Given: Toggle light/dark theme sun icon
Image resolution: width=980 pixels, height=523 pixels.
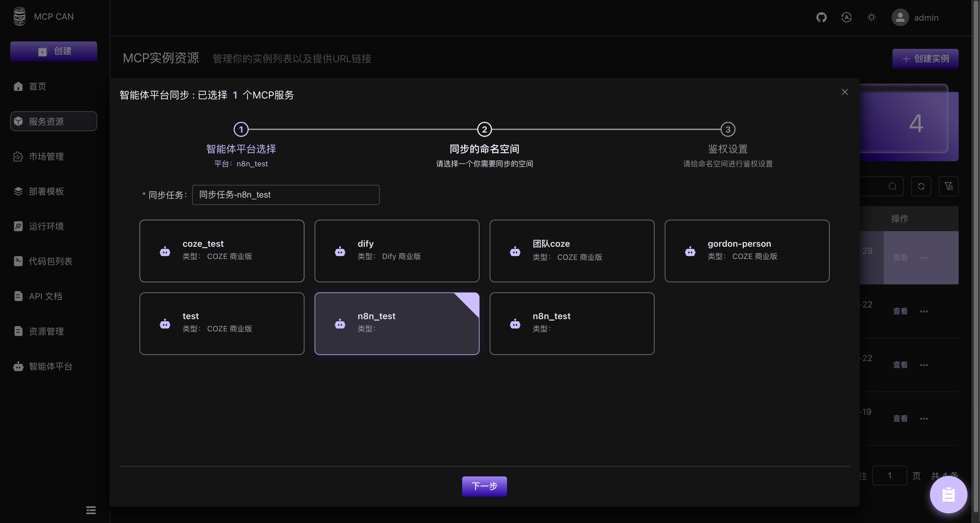Looking at the screenshot, I should coord(871,18).
